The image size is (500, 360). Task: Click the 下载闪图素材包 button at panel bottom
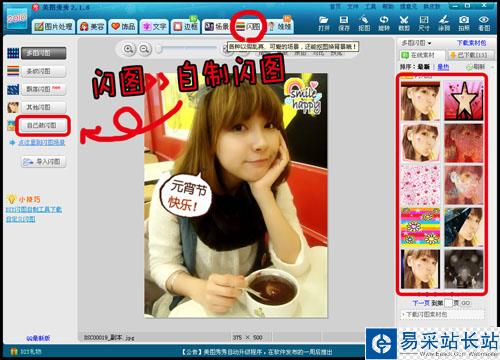tap(442, 314)
